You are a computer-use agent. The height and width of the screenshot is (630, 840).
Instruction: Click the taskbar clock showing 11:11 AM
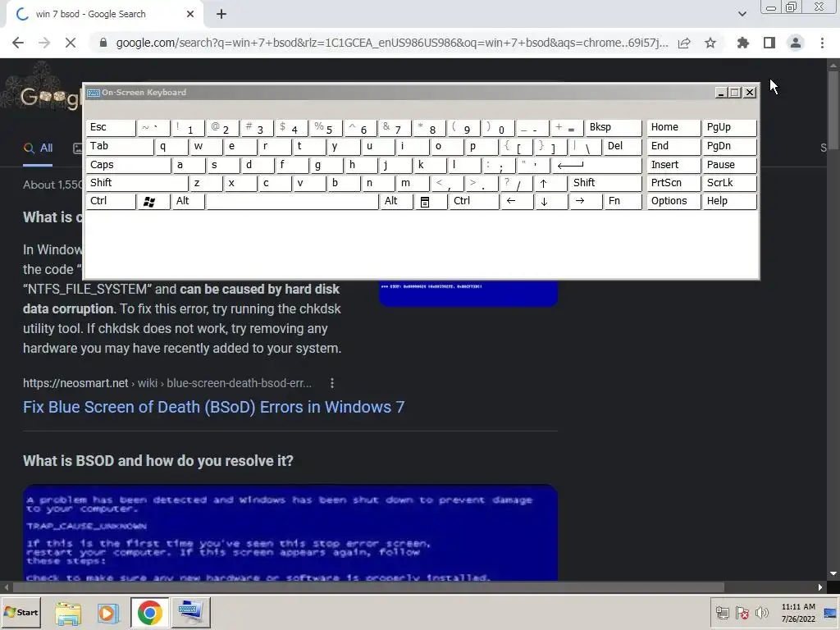click(x=798, y=612)
